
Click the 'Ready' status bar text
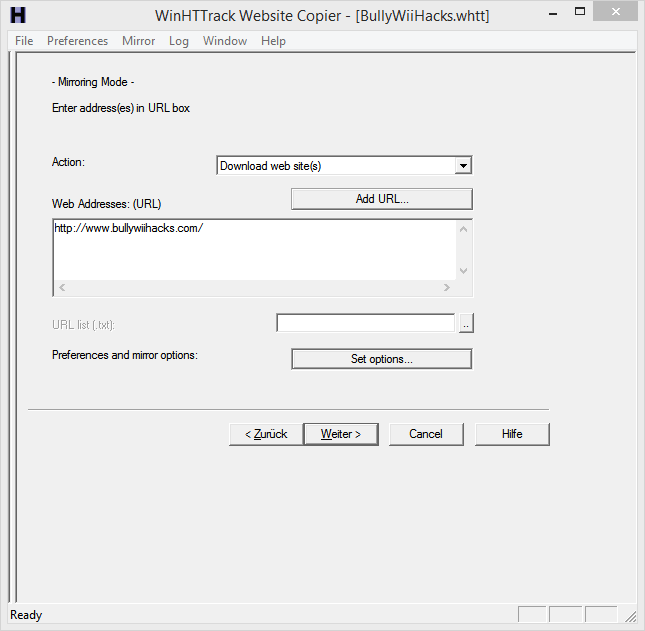pos(26,615)
